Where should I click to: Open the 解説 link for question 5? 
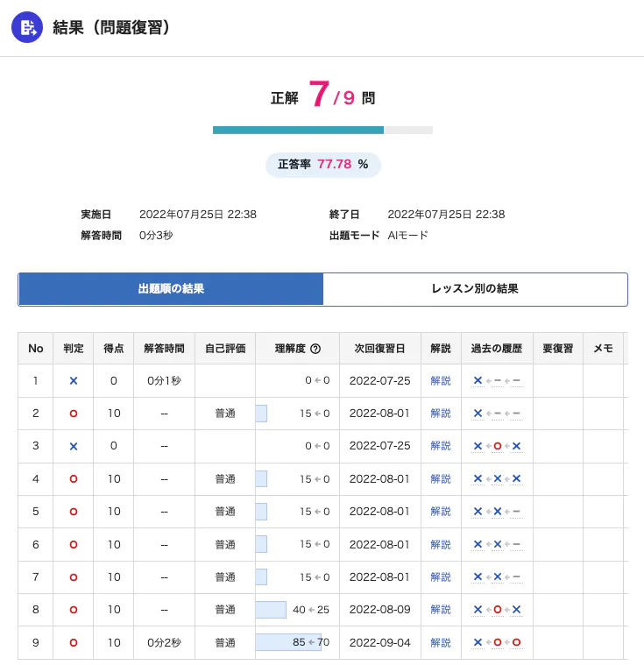tap(441, 512)
